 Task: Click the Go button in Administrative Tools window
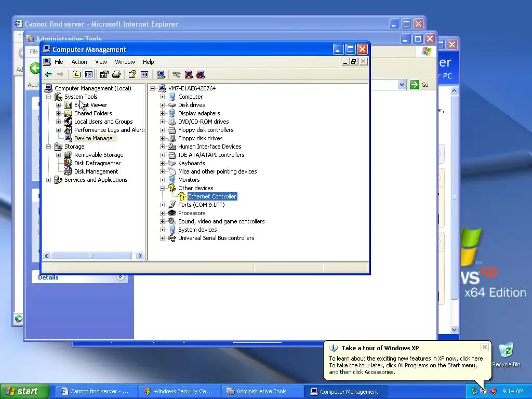(419, 85)
